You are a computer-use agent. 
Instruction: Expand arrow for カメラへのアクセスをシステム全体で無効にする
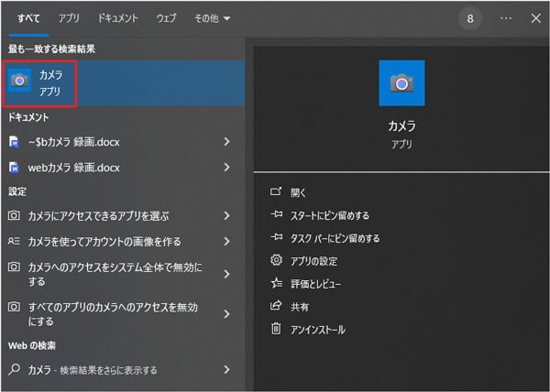click(227, 274)
